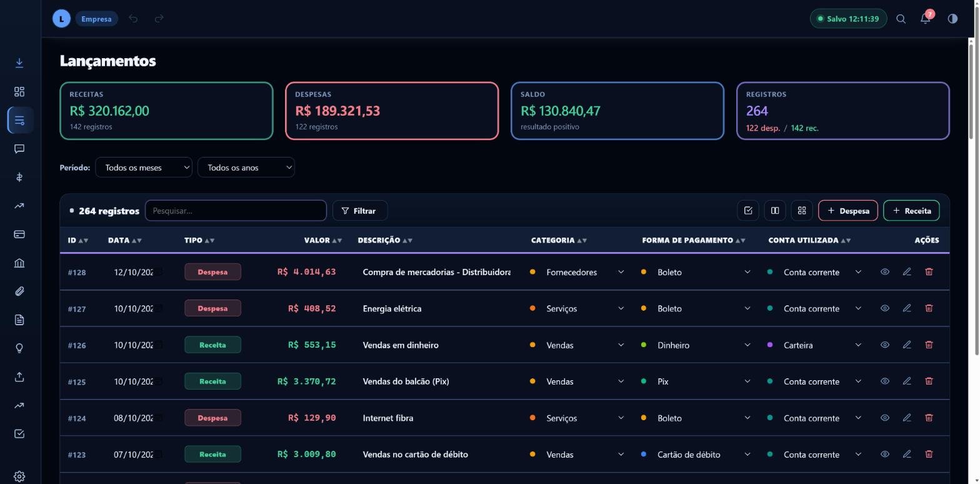Viewport: 980px width, 484px height.
Task: Focus the Pesquisar search field
Action: (x=236, y=211)
